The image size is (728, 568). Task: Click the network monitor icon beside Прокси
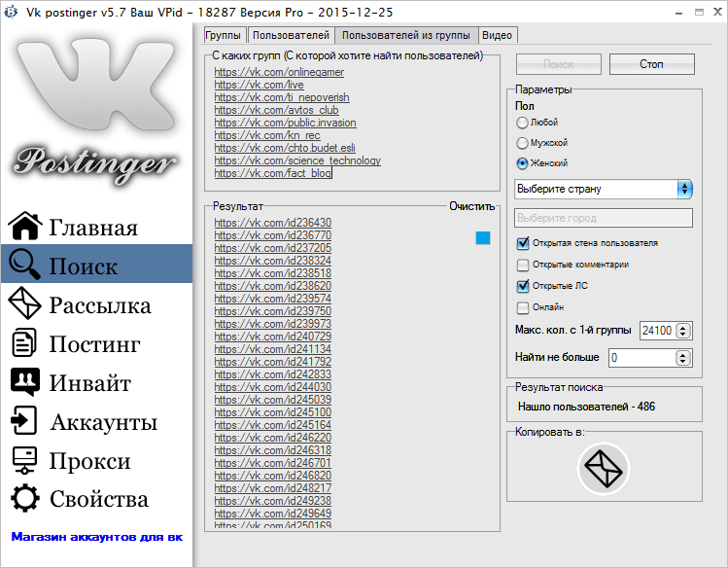(24, 460)
